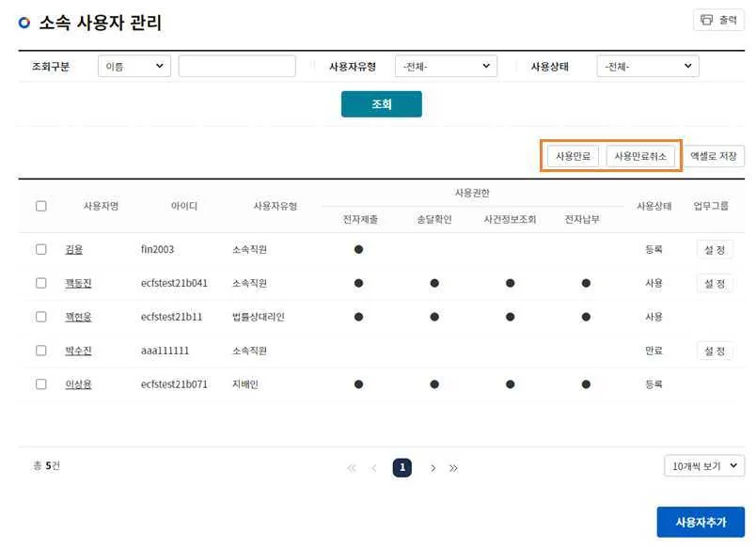
Task: Click the ID text ecfstest21b041
Action: coord(174,284)
